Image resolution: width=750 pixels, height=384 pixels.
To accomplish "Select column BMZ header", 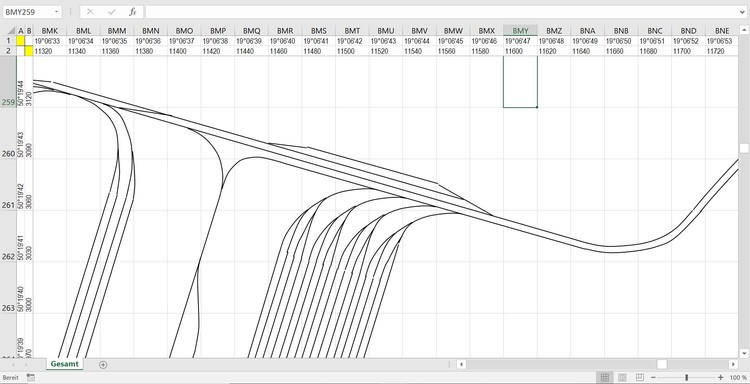I will (x=554, y=31).
